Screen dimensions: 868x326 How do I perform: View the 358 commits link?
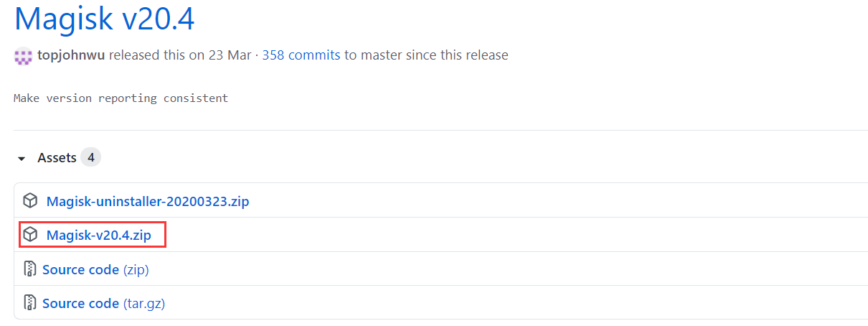301,55
